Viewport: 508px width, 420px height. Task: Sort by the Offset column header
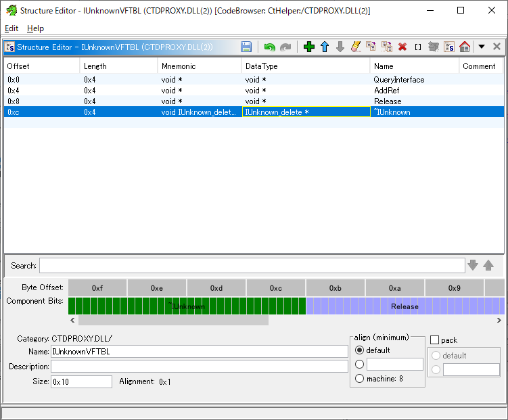click(41, 66)
